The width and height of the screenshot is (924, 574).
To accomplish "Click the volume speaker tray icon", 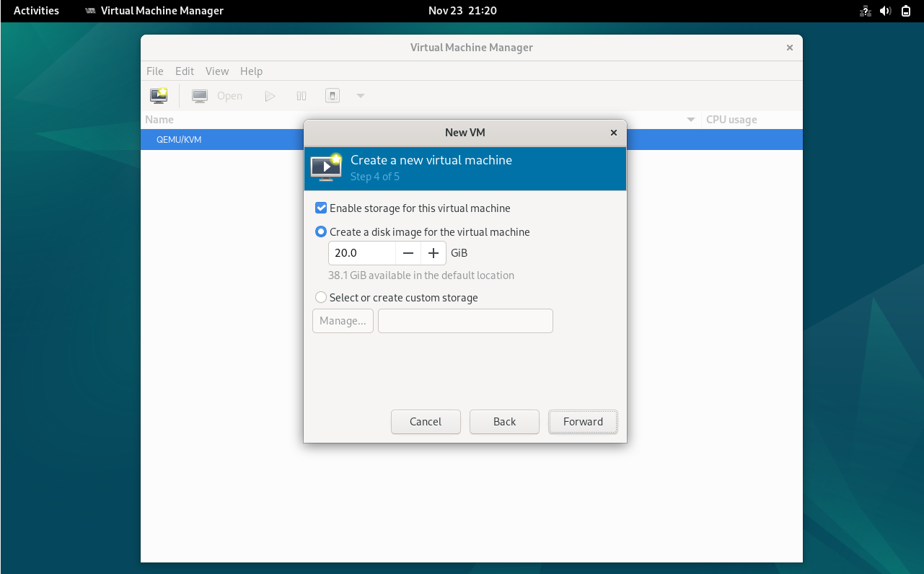I will pyautogui.click(x=886, y=11).
